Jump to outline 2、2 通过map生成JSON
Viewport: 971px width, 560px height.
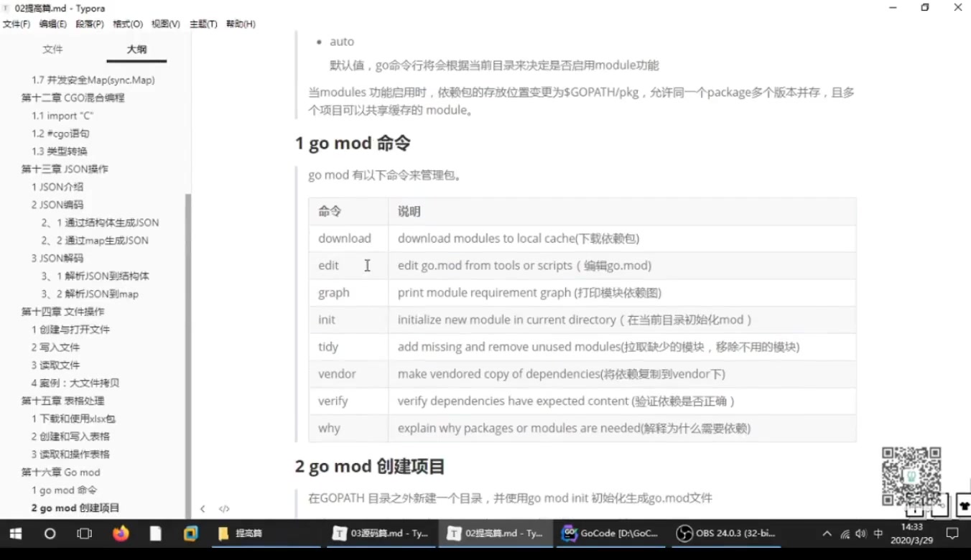coord(95,241)
